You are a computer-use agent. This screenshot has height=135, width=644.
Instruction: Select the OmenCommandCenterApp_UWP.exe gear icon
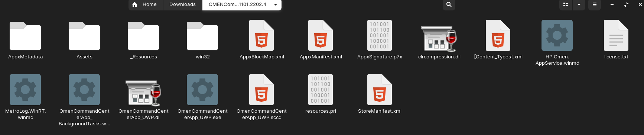[x=202, y=90]
